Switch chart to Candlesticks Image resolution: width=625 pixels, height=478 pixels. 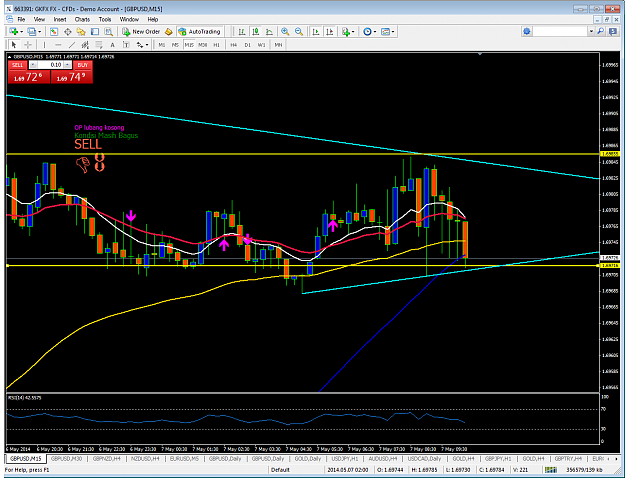click(x=256, y=31)
